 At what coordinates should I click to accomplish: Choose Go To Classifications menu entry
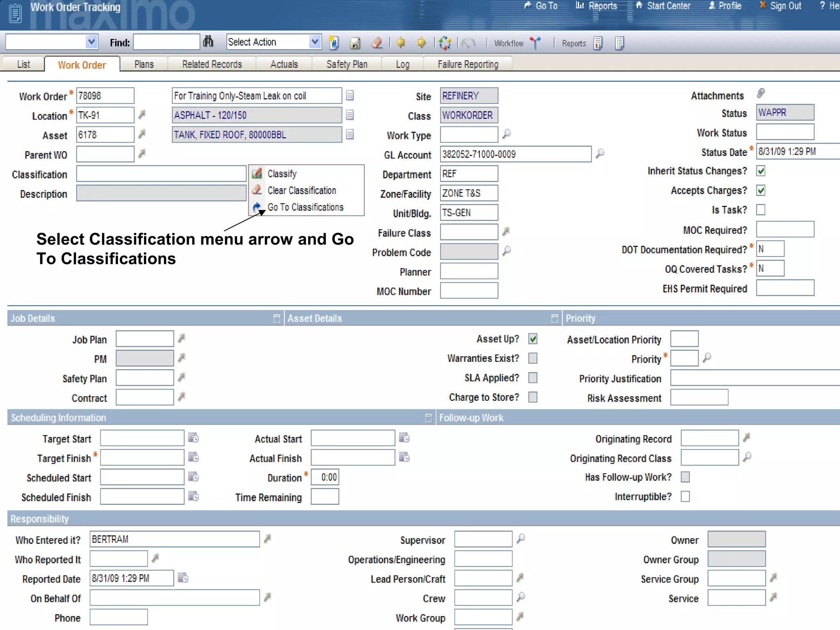point(306,207)
